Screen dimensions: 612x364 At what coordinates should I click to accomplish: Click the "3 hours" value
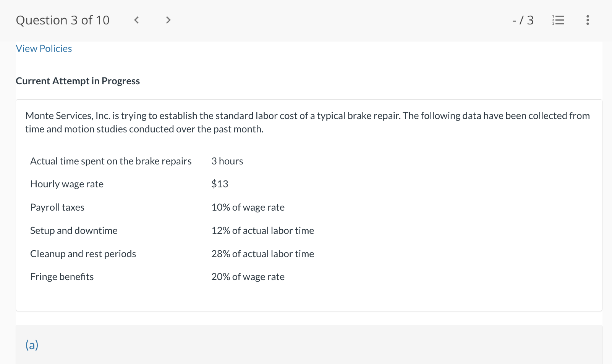pos(227,161)
